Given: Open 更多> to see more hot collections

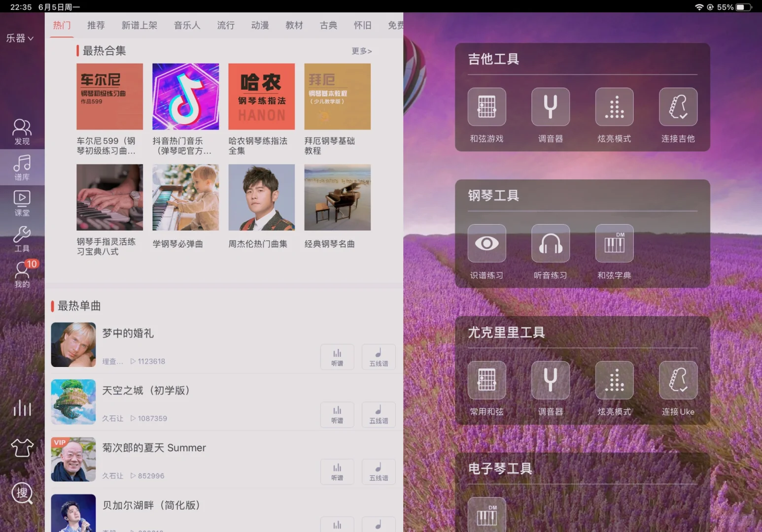Looking at the screenshot, I should pyautogui.click(x=361, y=51).
